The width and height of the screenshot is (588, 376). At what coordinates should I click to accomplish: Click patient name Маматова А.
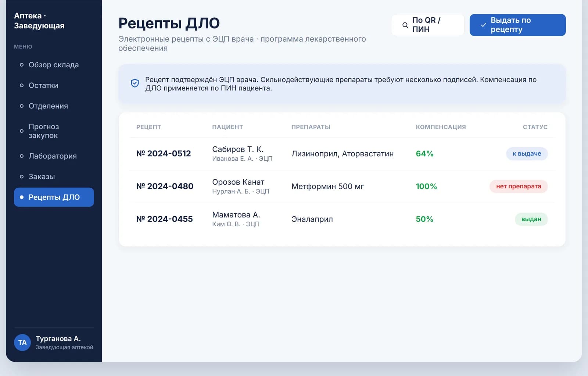(x=236, y=215)
